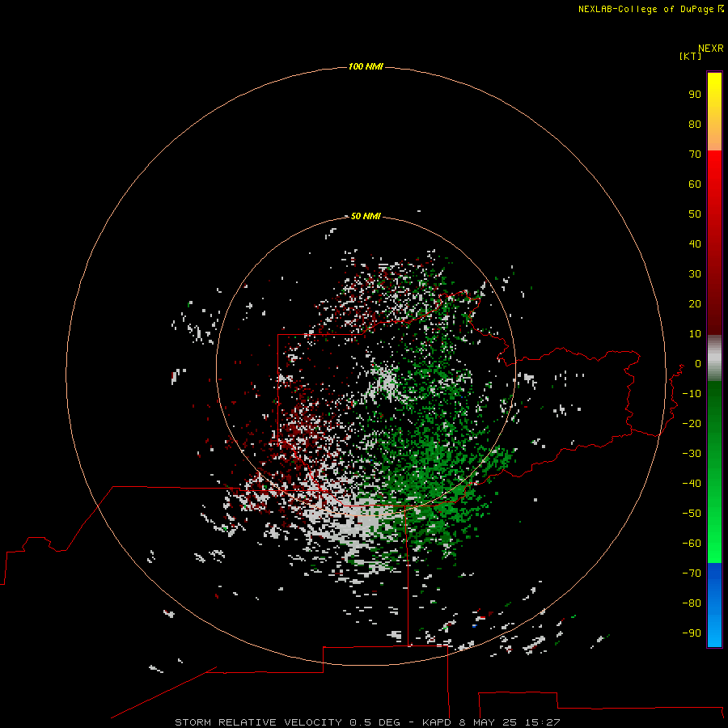
Task: Click the 80 value on the velocity scale
Action: (x=695, y=124)
